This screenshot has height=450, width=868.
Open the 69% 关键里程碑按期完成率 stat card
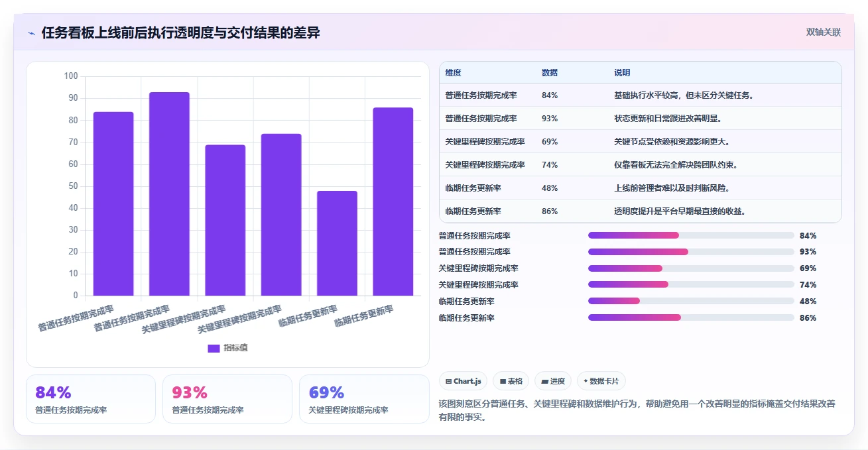click(x=364, y=399)
